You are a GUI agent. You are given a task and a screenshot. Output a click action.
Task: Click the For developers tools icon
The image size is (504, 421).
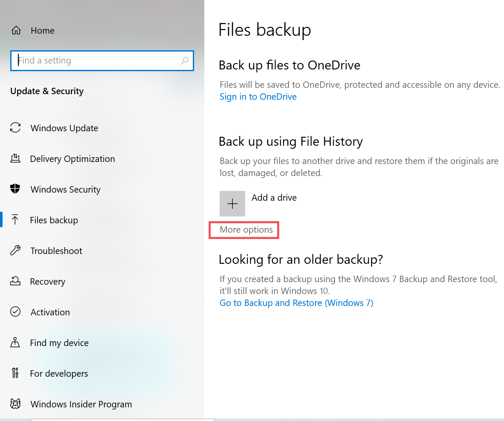point(15,373)
